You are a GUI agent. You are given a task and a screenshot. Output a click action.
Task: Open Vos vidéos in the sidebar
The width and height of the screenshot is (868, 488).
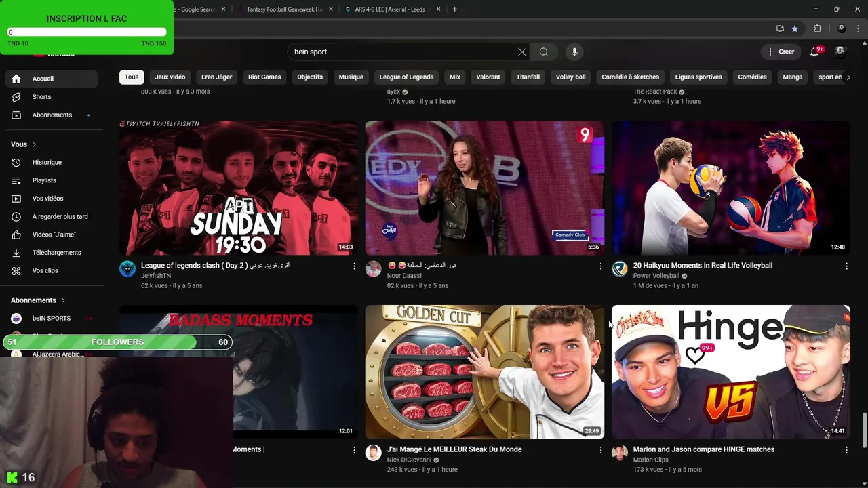click(x=52, y=199)
